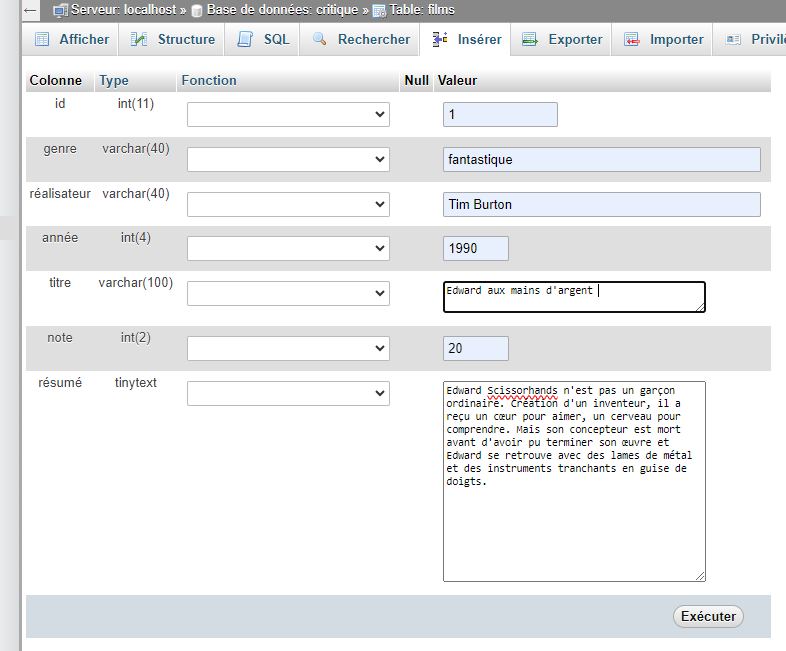Open function dropdown for année row
This screenshot has width=786, height=651.
pyautogui.click(x=288, y=249)
